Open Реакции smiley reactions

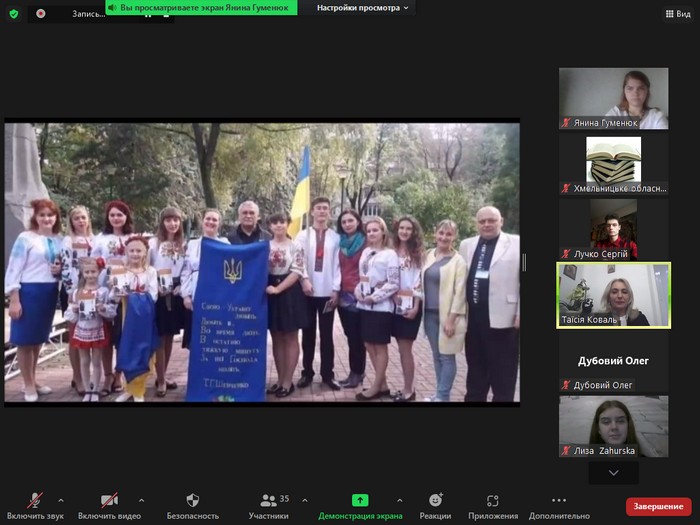coord(435,500)
